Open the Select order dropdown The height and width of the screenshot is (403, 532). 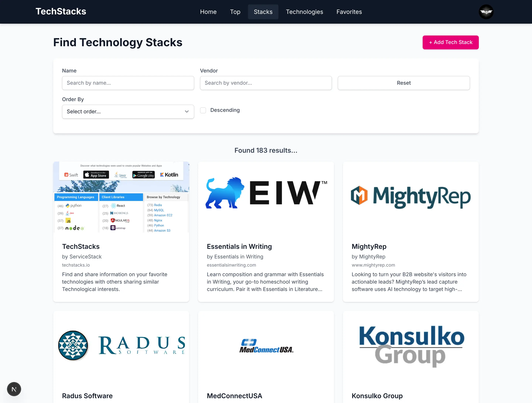click(x=128, y=111)
